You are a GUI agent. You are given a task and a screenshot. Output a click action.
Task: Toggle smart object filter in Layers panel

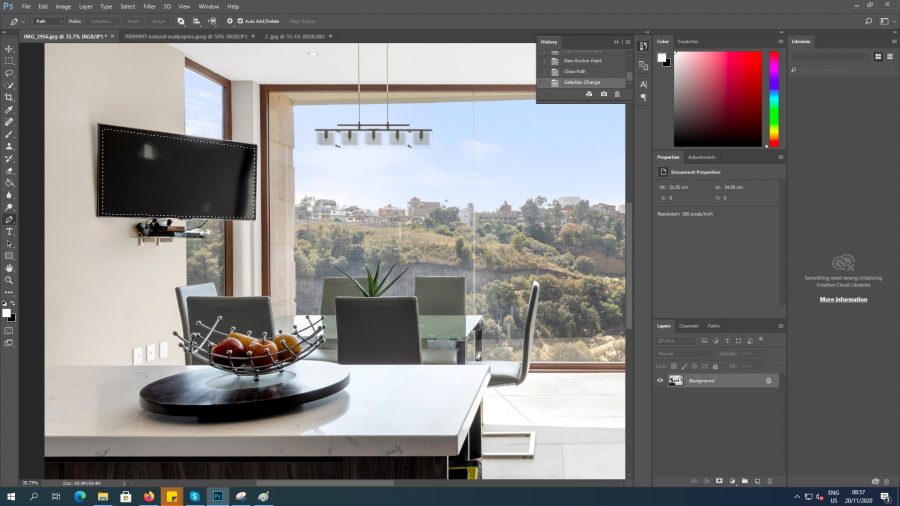(x=750, y=341)
